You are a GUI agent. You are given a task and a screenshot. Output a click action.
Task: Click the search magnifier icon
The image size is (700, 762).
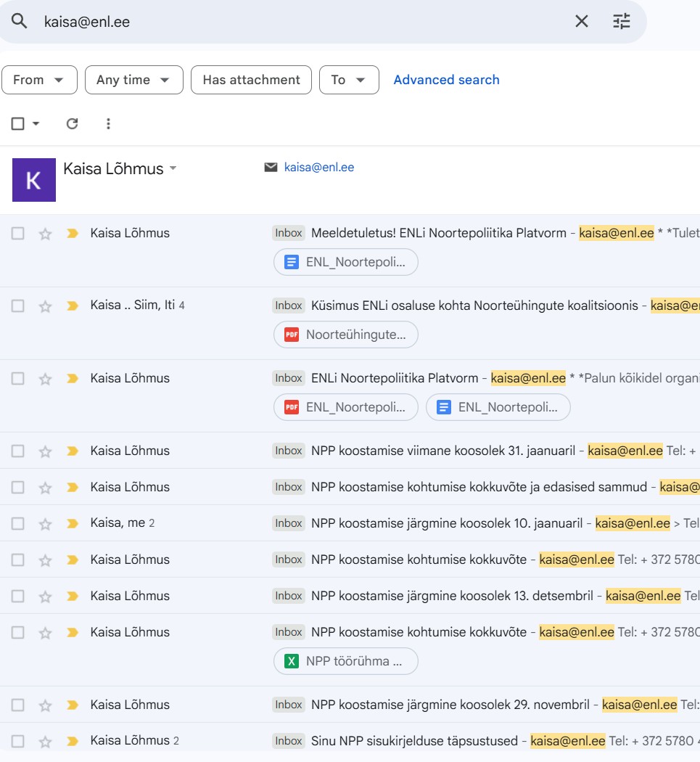click(x=19, y=21)
